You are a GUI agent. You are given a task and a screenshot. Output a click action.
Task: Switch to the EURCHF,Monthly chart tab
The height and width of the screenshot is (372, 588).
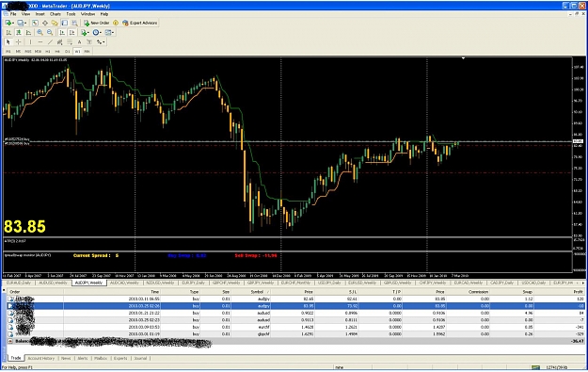point(295,283)
